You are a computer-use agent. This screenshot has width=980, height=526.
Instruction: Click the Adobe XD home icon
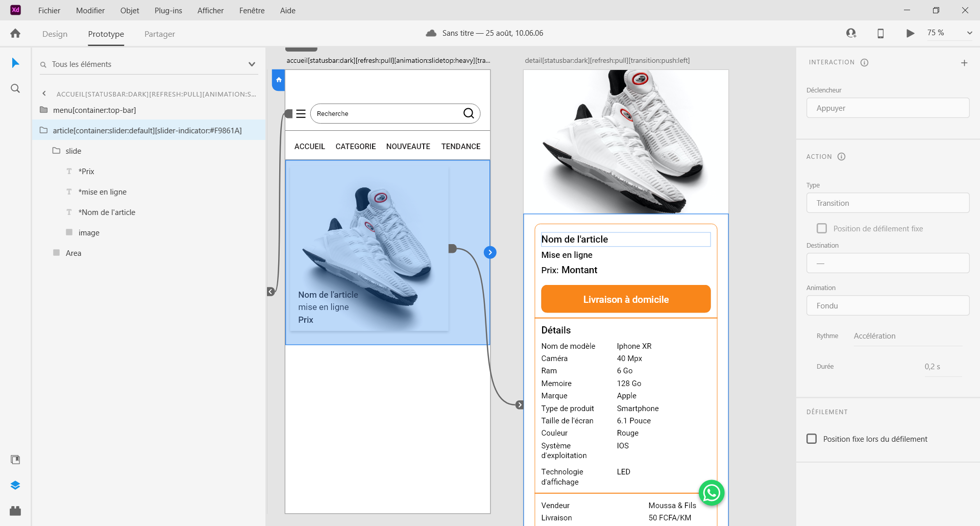pos(15,33)
